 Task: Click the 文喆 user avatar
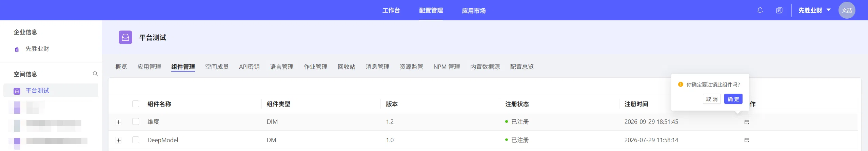(847, 10)
